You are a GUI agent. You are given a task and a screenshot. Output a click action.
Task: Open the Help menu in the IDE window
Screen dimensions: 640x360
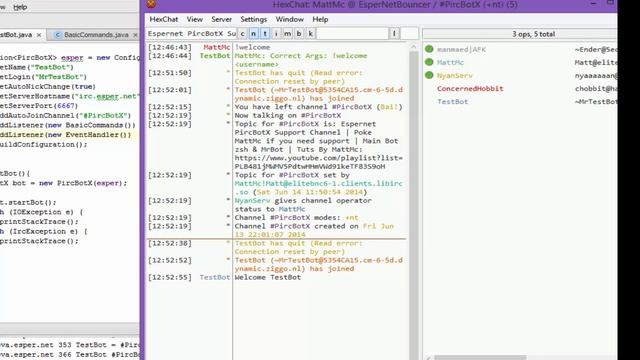click(x=20, y=7)
